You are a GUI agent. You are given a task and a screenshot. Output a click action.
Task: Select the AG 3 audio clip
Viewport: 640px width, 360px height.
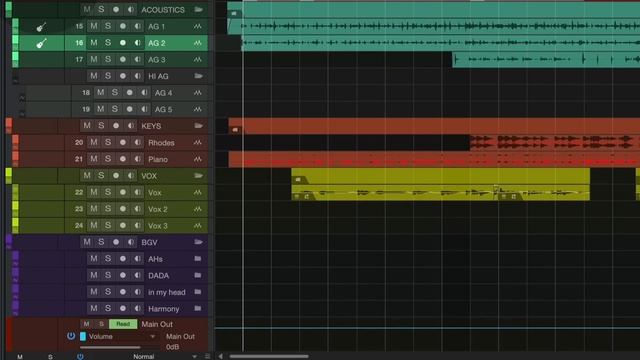tap(546, 60)
